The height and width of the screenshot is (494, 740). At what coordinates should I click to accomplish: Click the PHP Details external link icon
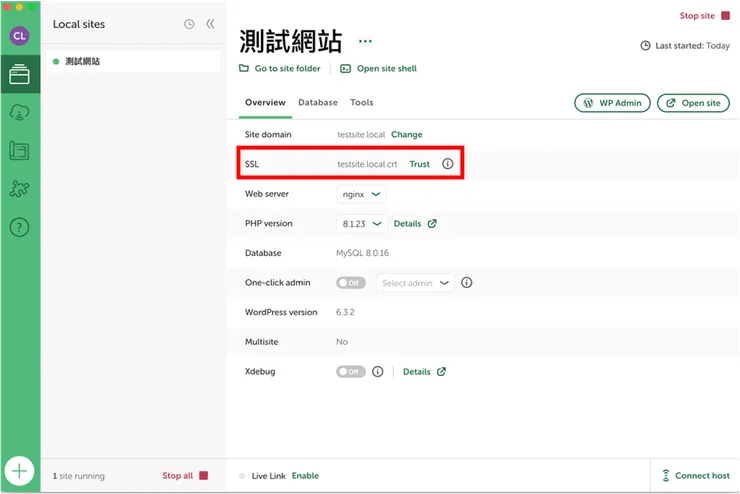pos(432,224)
